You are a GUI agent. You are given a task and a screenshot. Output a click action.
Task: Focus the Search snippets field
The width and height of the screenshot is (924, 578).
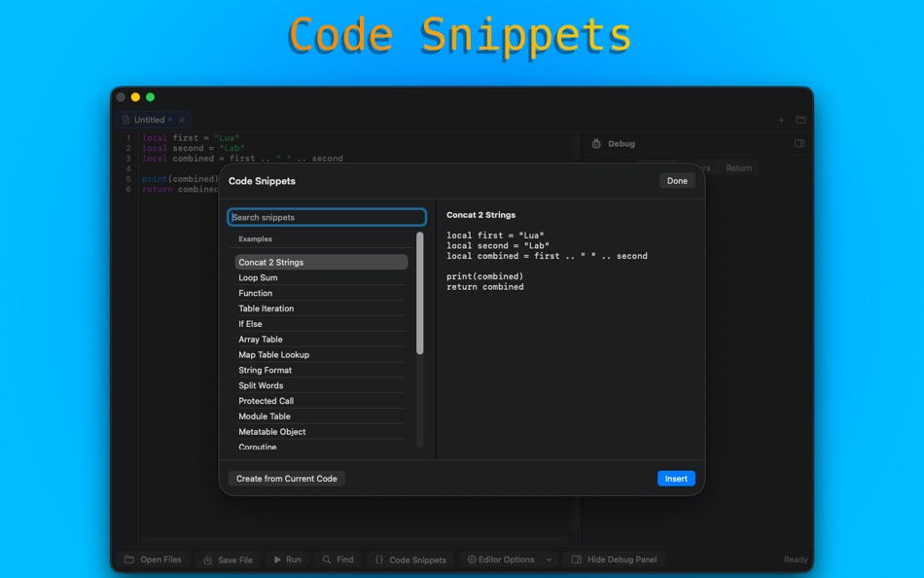click(x=327, y=217)
